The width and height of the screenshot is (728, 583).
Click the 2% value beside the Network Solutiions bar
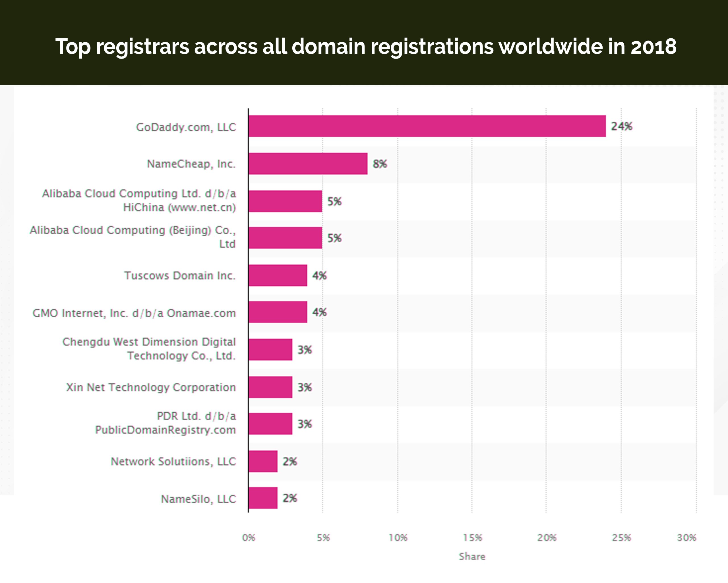click(290, 461)
